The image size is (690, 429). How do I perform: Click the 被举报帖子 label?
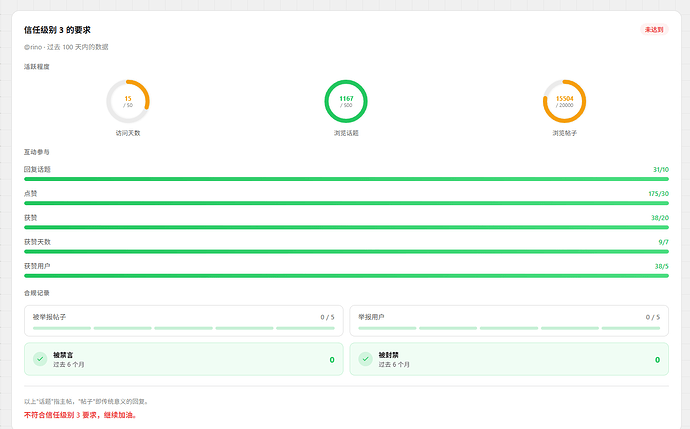click(x=49, y=317)
